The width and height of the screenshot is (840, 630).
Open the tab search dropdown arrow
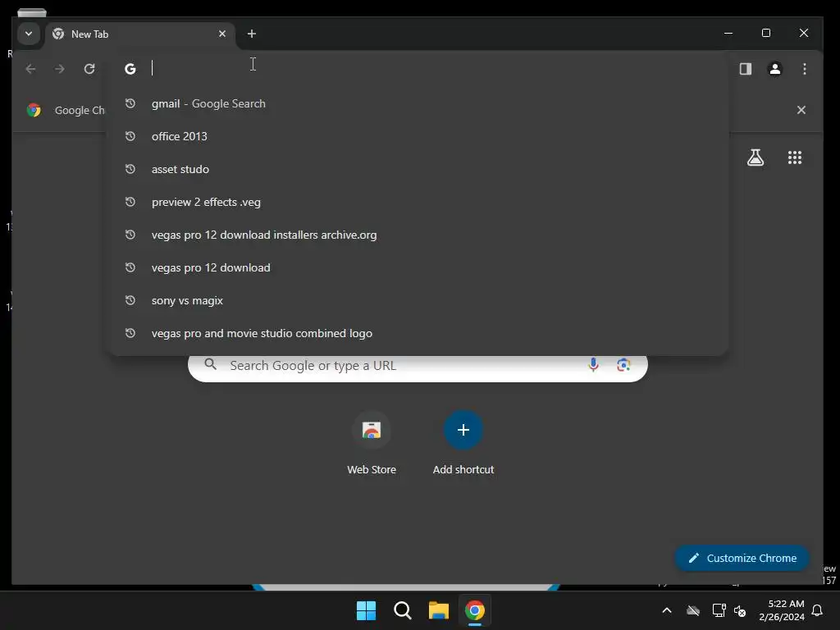click(x=29, y=34)
